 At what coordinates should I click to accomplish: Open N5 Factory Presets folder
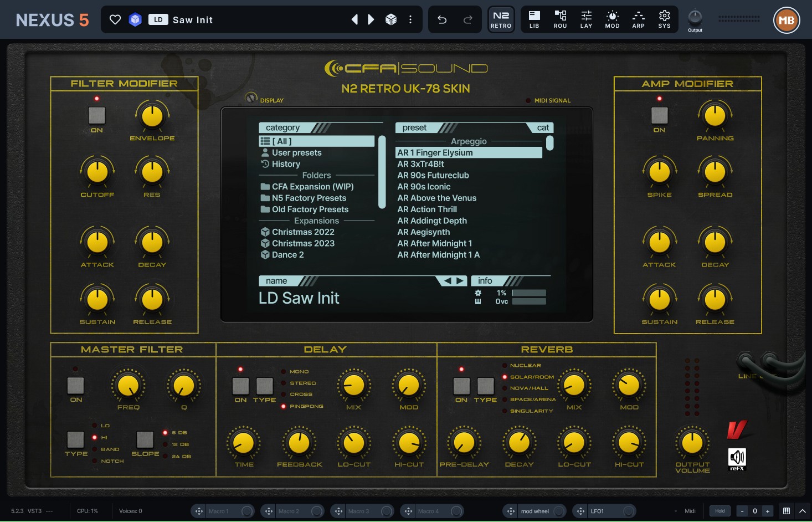[317, 198]
